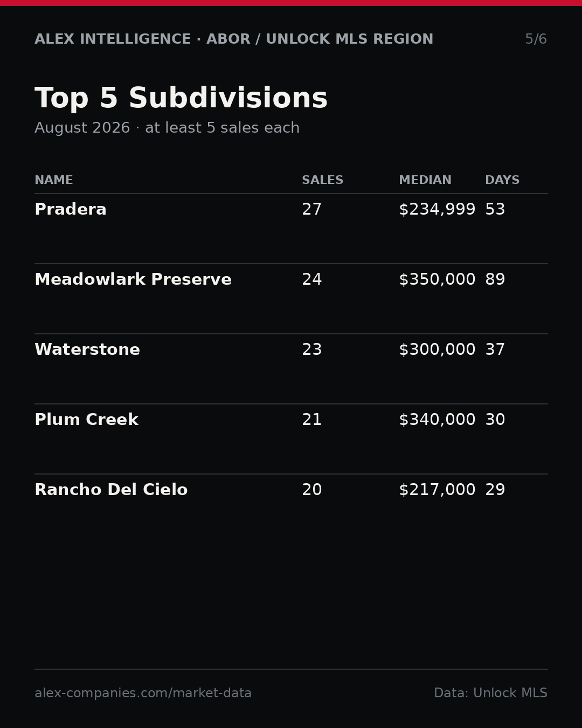
Task: Open the Meadowlark Preserve row
Action: pyautogui.click(x=291, y=299)
